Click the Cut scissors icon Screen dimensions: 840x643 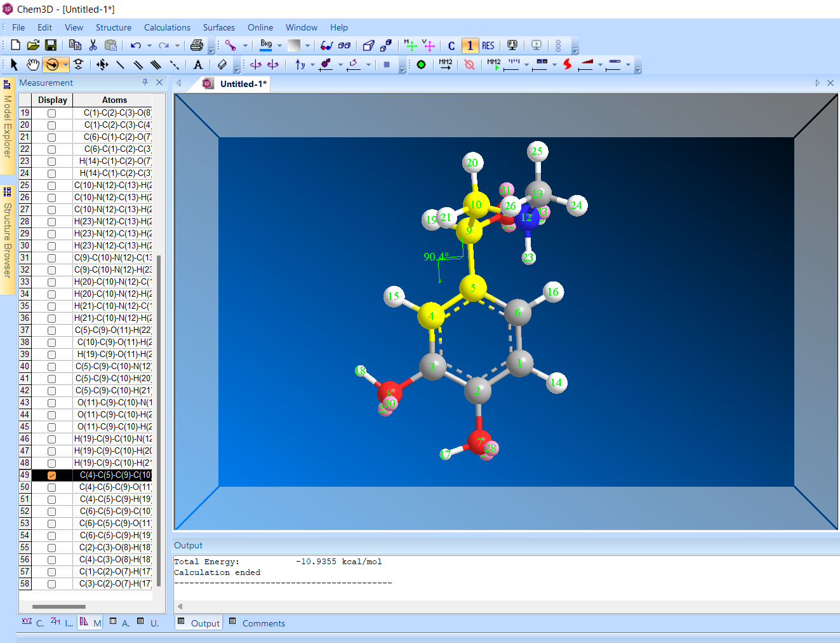point(93,45)
